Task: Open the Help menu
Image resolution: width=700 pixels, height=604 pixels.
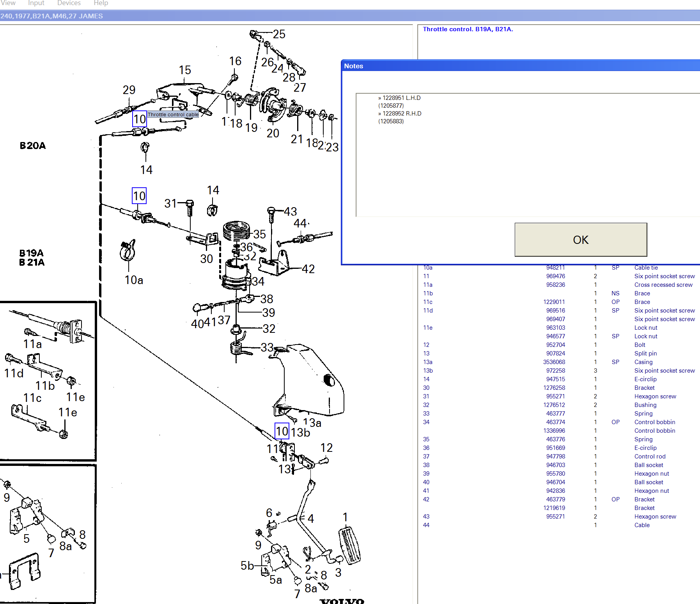Action: [101, 3]
